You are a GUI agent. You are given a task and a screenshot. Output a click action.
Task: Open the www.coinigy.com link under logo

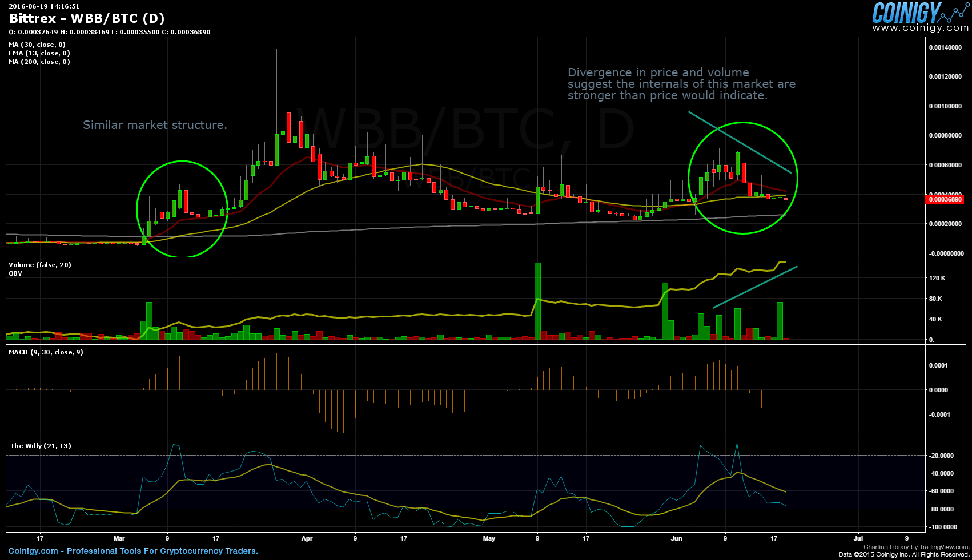[920, 28]
